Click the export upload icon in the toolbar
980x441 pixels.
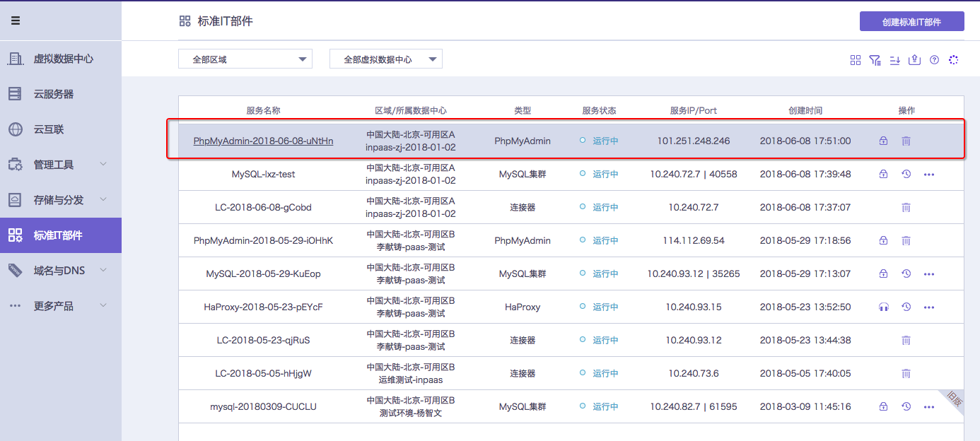click(x=914, y=60)
